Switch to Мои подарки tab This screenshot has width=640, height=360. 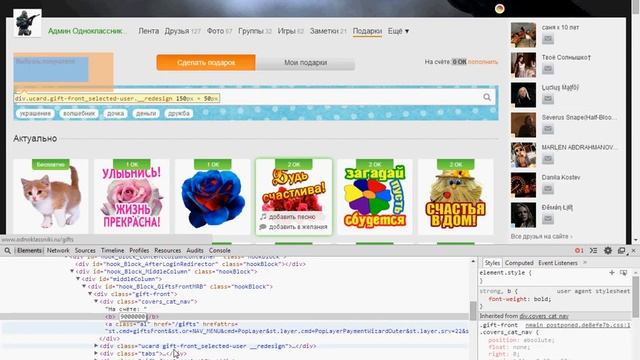click(305, 62)
